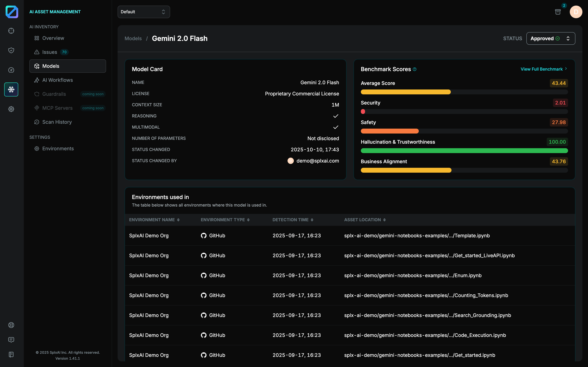Go to Issues in sidebar
The height and width of the screenshot is (367, 588).
(50, 52)
